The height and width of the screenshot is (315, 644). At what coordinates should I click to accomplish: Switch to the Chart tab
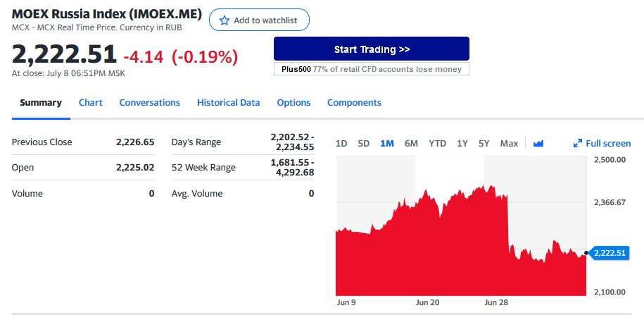[90, 102]
